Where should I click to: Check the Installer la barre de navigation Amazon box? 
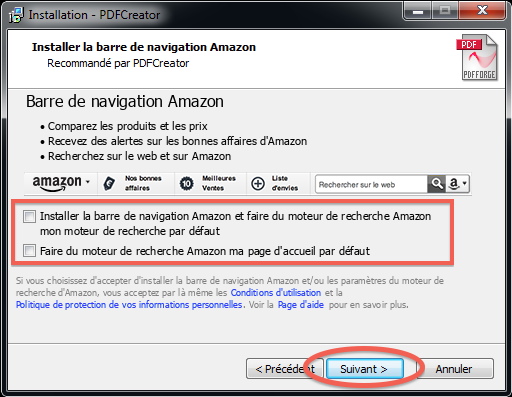(29, 216)
